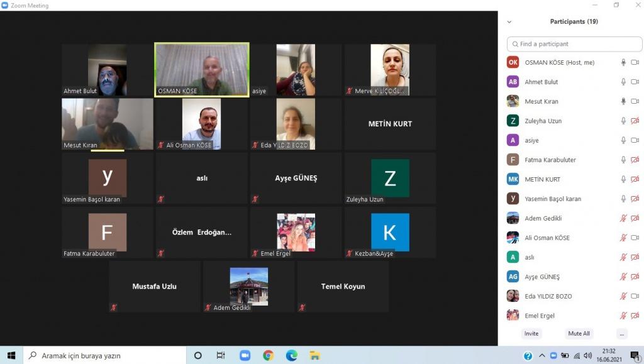Select Ahmet Bulut's video tile
The width and height of the screenshot is (644, 364).
(107, 70)
